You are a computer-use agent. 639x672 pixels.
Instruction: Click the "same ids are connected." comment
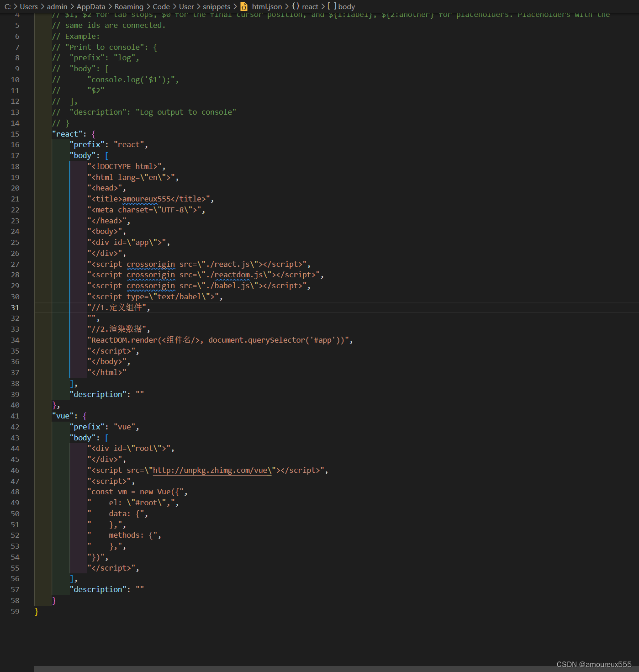click(x=109, y=25)
